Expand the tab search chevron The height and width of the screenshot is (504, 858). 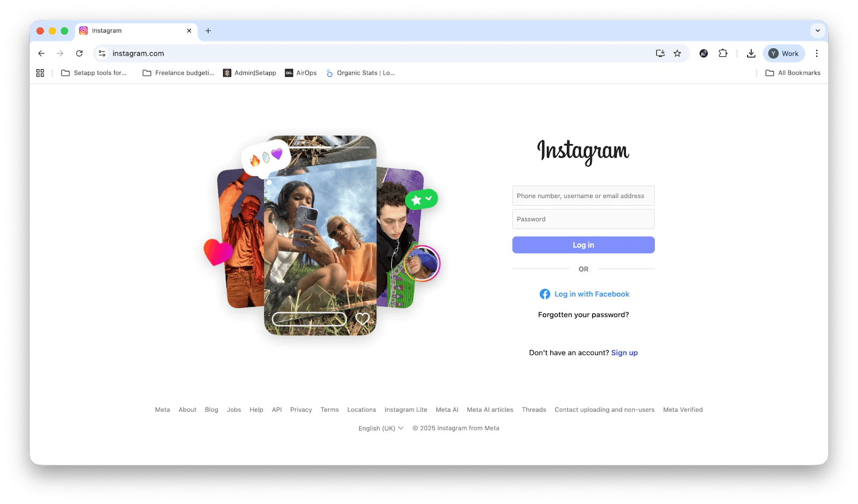[x=817, y=31]
